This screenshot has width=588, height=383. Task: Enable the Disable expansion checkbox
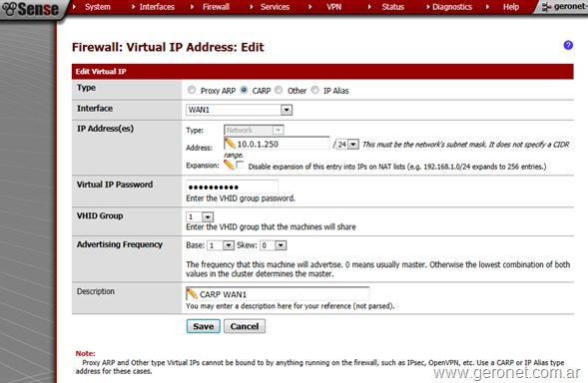coord(241,165)
